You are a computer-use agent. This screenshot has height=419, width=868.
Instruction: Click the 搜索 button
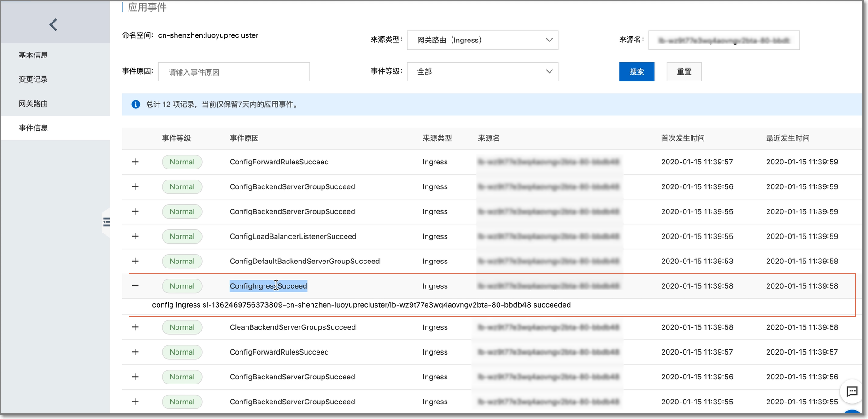pyautogui.click(x=636, y=72)
